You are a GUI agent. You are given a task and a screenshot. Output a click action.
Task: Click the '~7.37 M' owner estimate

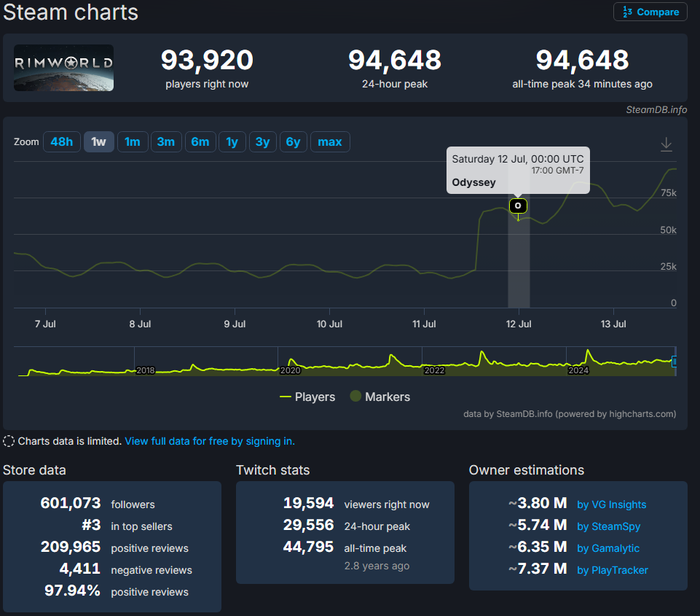point(538,569)
